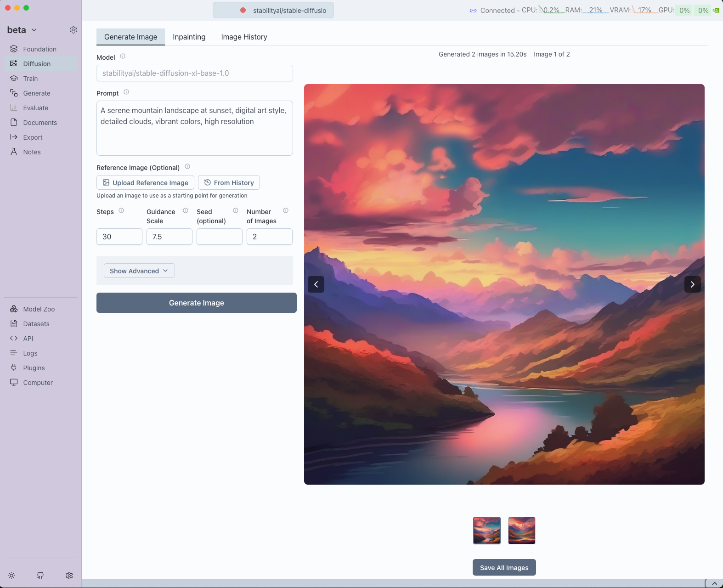
Task: Click the Seed input field
Action: 219,237
